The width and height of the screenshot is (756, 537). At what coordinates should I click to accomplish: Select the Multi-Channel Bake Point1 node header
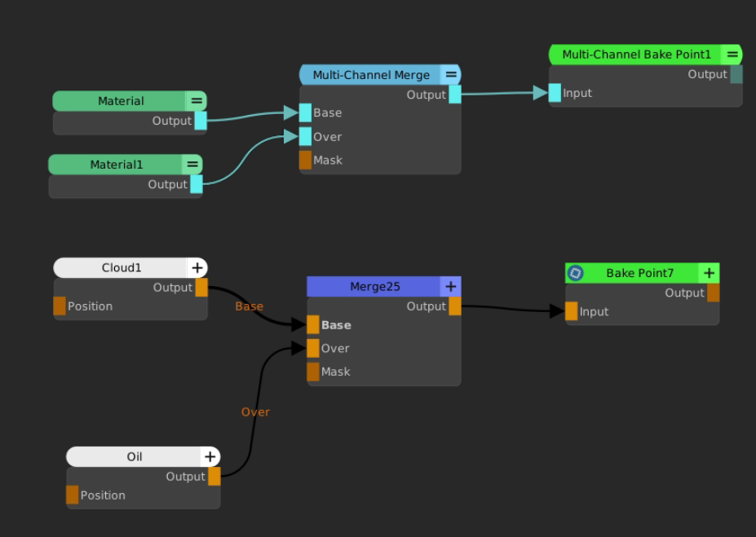pyautogui.click(x=636, y=55)
